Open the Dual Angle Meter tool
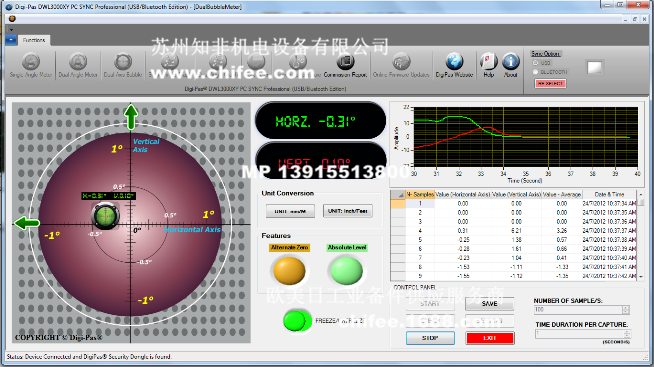 tap(78, 65)
